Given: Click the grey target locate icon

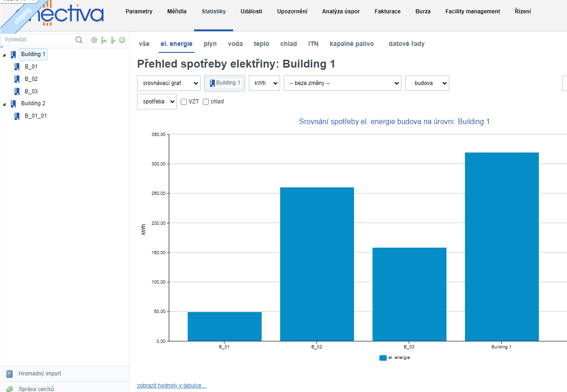Looking at the screenshot, I should coord(94,40).
